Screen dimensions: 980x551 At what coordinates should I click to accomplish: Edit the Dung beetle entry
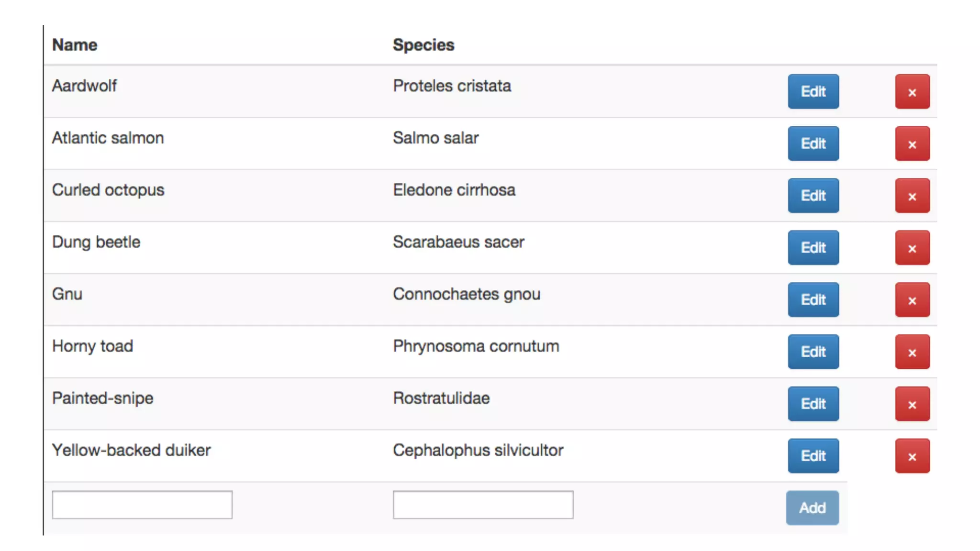pyautogui.click(x=813, y=248)
